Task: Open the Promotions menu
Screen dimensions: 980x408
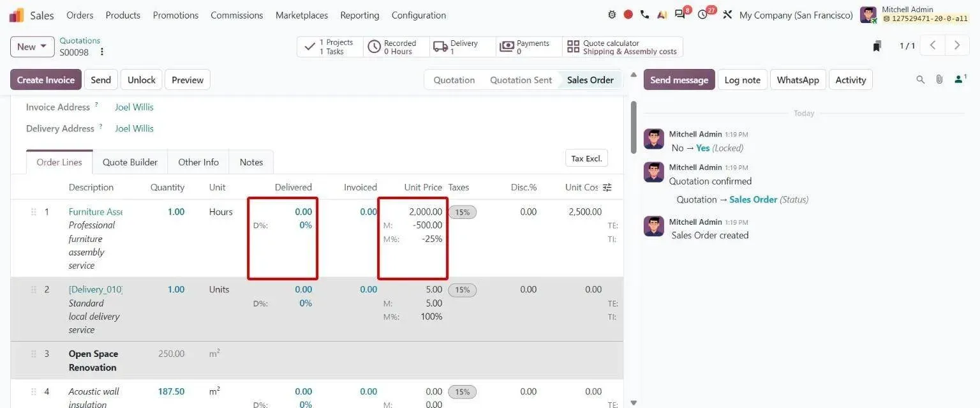Action: [x=175, y=15]
